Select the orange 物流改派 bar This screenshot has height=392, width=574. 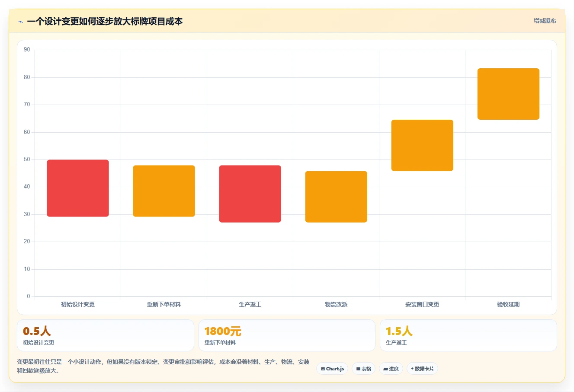click(336, 197)
